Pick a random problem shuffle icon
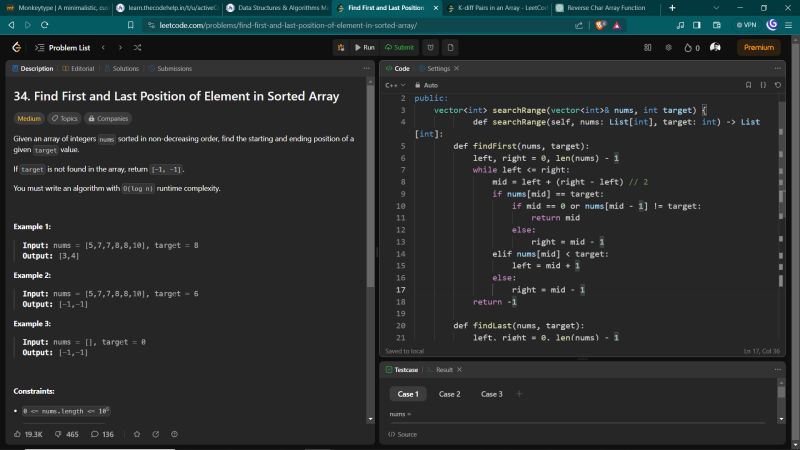This screenshot has height=450, width=800. pos(137,47)
